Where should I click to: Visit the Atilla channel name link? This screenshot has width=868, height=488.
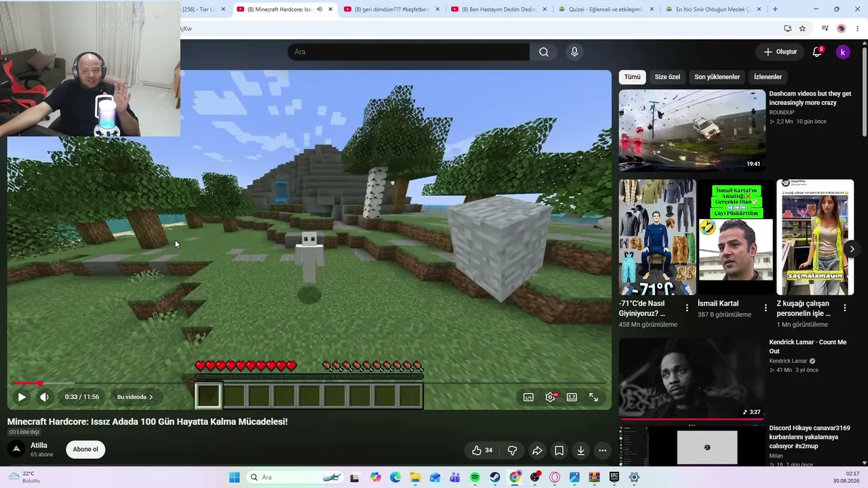click(39, 445)
